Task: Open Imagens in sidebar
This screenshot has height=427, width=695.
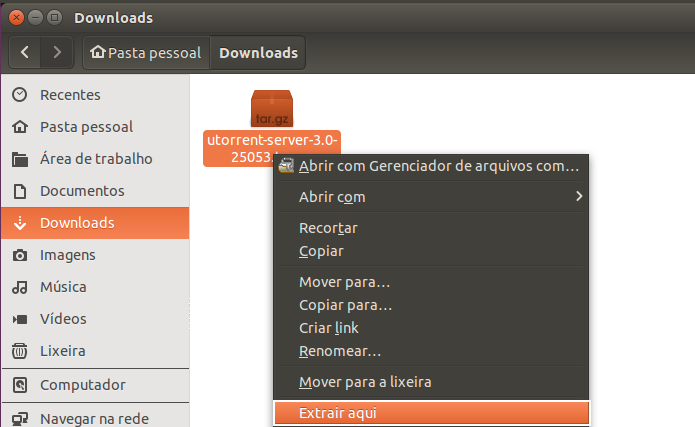Action: coord(95,255)
